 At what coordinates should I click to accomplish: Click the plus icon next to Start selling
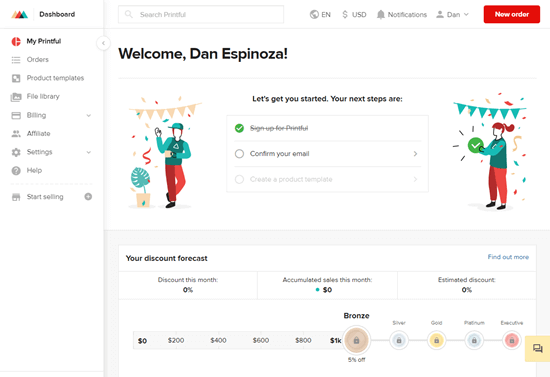pos(88,196)
